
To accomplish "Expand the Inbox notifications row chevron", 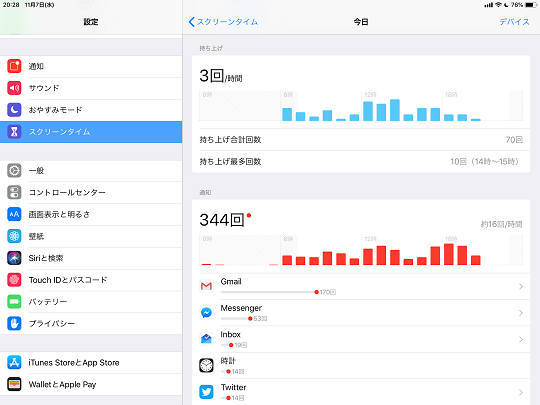I will point(521,340).
